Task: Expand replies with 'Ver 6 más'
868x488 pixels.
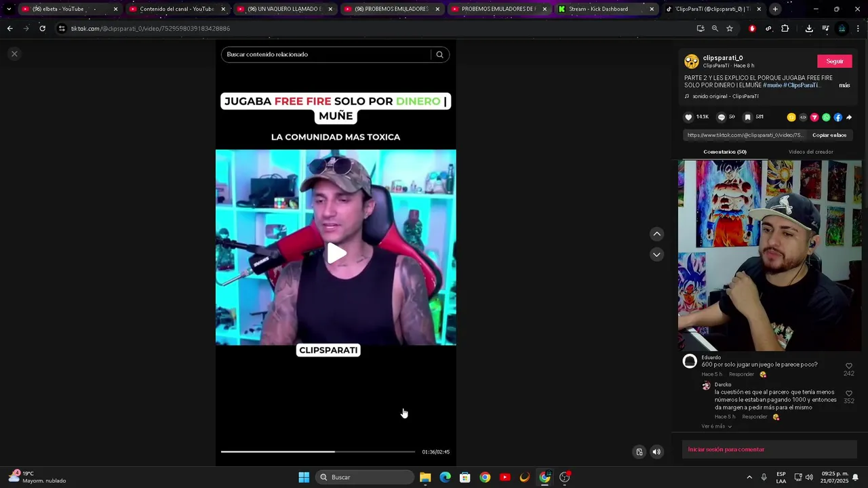Action: point(716,426)
